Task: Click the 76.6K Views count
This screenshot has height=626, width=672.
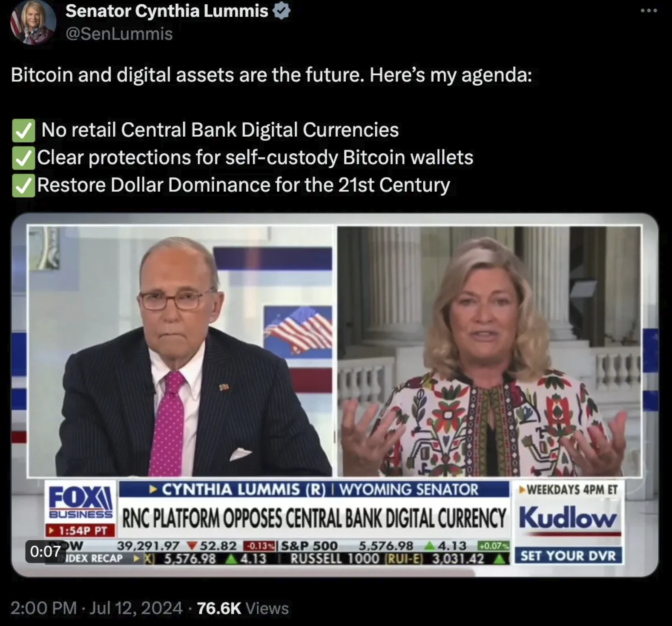Action: [x=243, y=608]
